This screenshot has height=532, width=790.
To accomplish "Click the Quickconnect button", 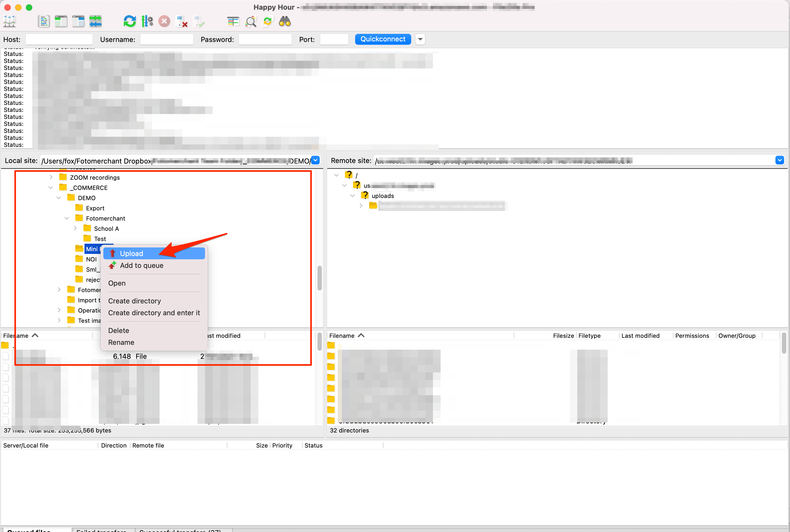I will tap(383, 39).
